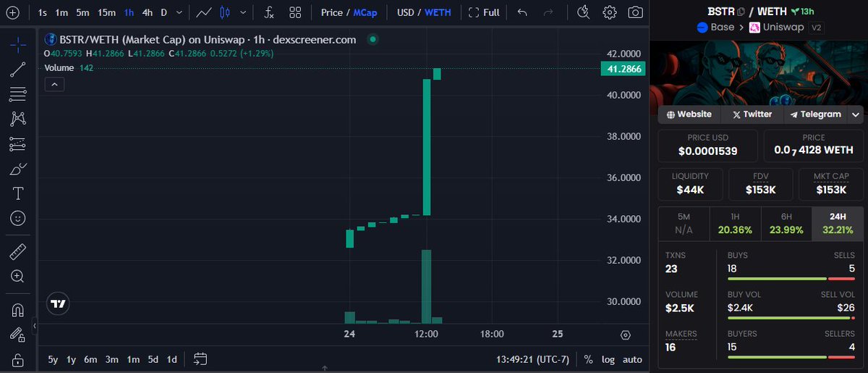Take a chart snapshot with camera icon
868x373 pixels.
(635, 12)
